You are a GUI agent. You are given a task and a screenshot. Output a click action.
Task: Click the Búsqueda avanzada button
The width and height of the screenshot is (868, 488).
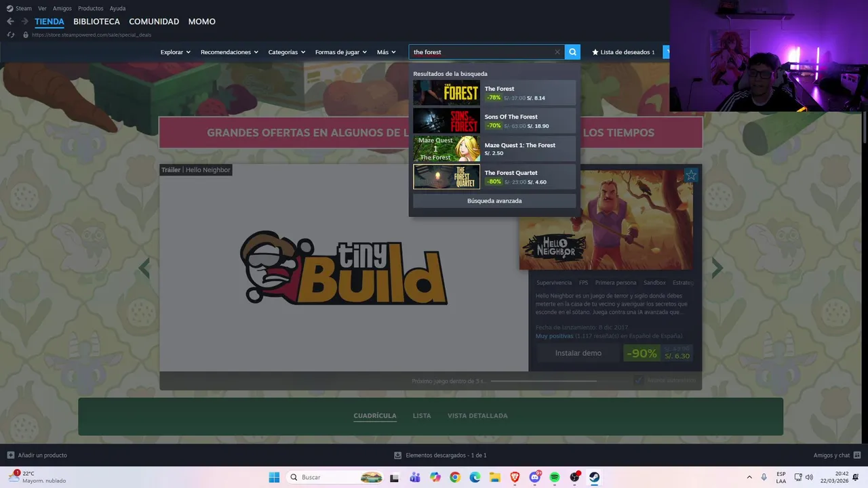click(494, 201)
